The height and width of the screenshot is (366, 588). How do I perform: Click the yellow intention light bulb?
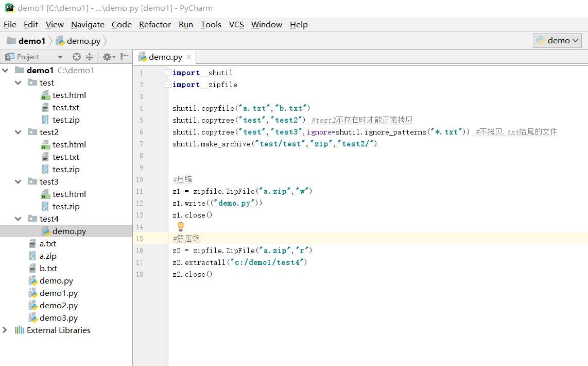point(180,226)
